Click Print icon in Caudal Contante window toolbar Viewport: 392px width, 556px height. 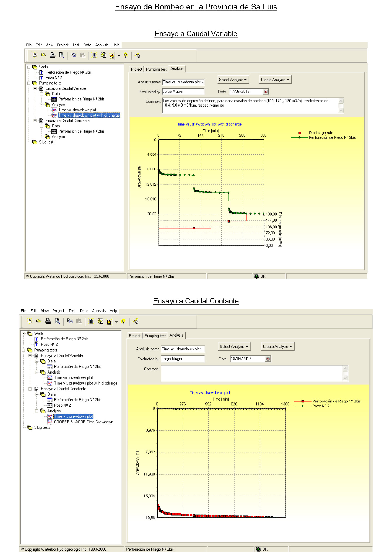48,321
